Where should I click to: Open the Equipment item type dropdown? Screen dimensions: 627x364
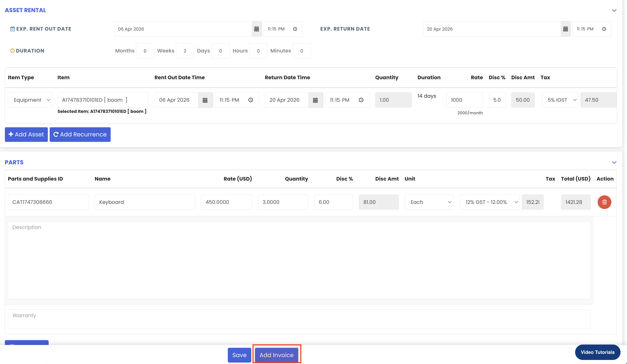[x=30, y=100]
